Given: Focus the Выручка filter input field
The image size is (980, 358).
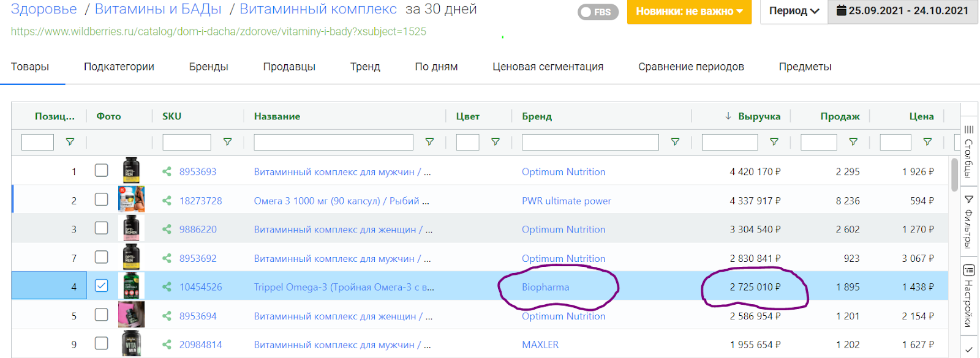Looking at the screenshot, I should point(730,142).
